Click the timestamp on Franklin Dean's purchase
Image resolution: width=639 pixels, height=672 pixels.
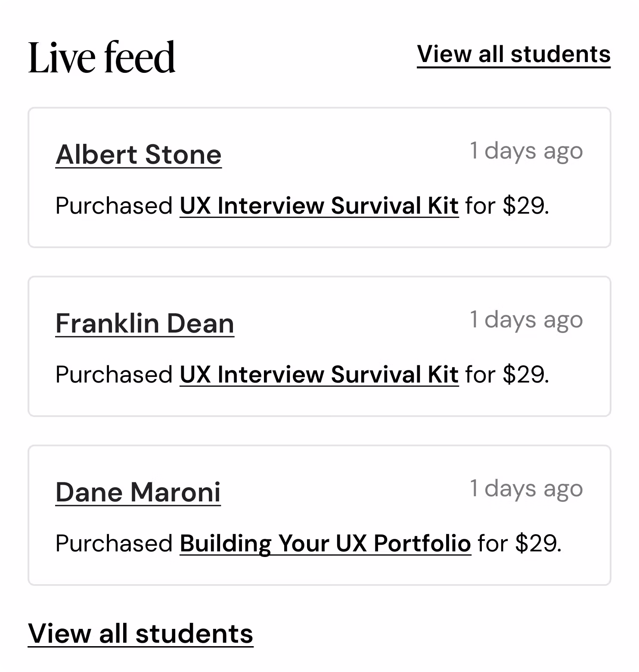[526, 320]
